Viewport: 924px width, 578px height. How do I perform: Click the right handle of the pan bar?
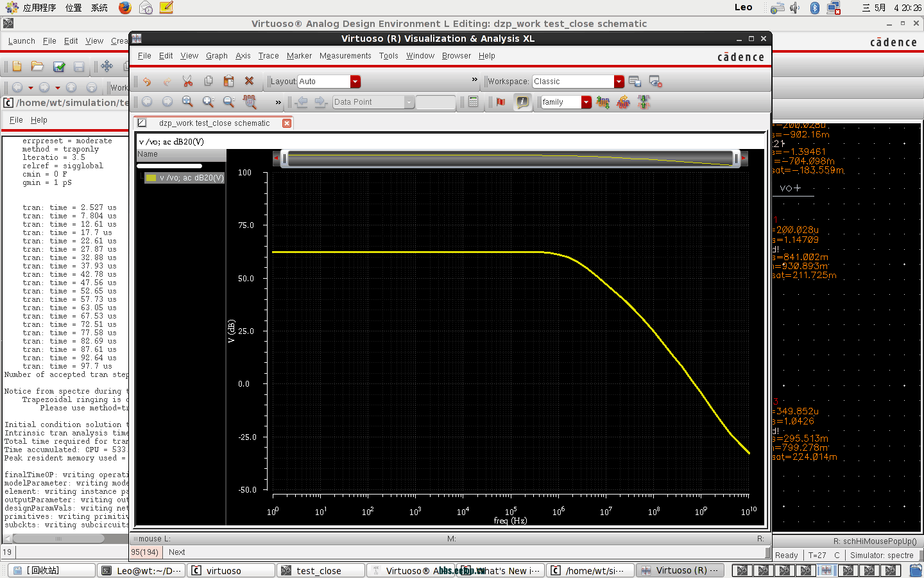[x=736, y=158]
